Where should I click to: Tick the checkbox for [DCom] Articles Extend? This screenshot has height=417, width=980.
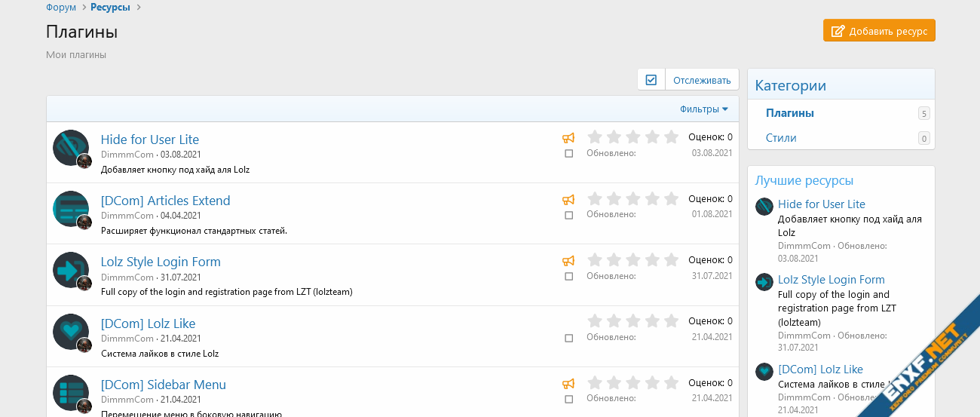point(569,215)
